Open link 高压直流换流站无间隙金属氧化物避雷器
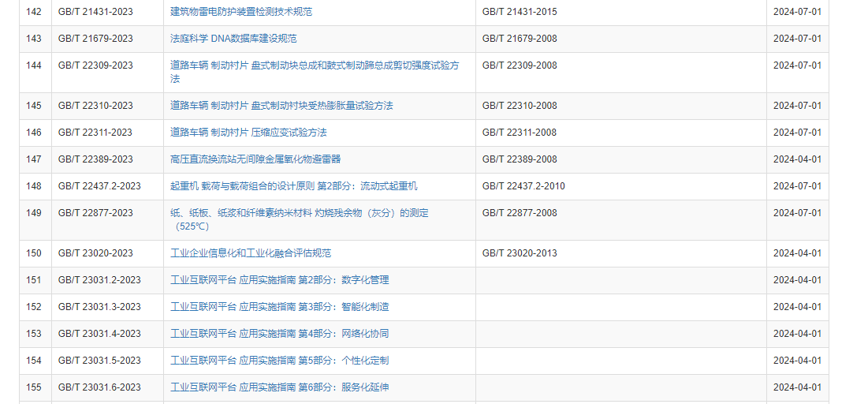This screenshot has width=868, height=404. (255, 159)
